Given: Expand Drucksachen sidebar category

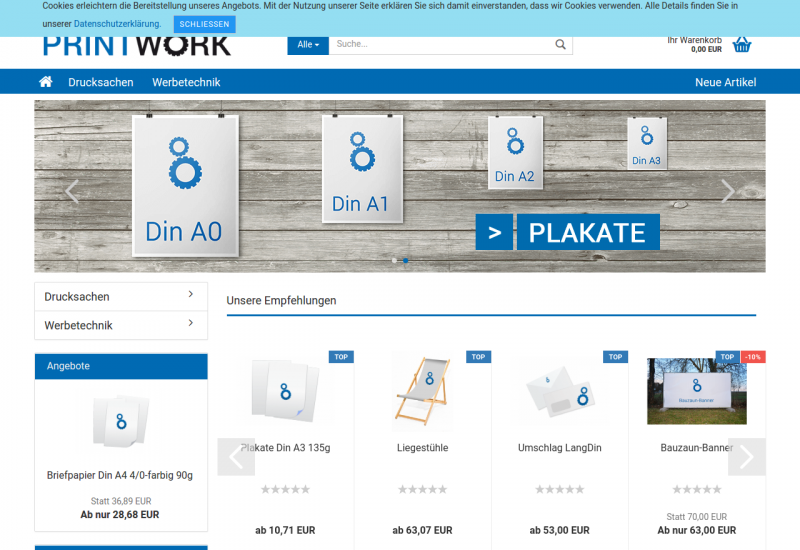Looking at the screenshot, I should (x=121, y=297).
